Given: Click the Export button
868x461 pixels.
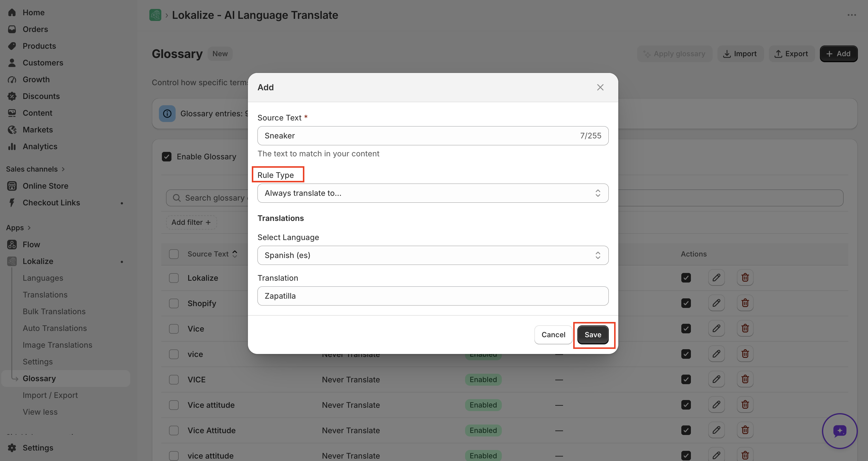Looking at the screenshot, I should pyautogui.click(x=792, y=54).
